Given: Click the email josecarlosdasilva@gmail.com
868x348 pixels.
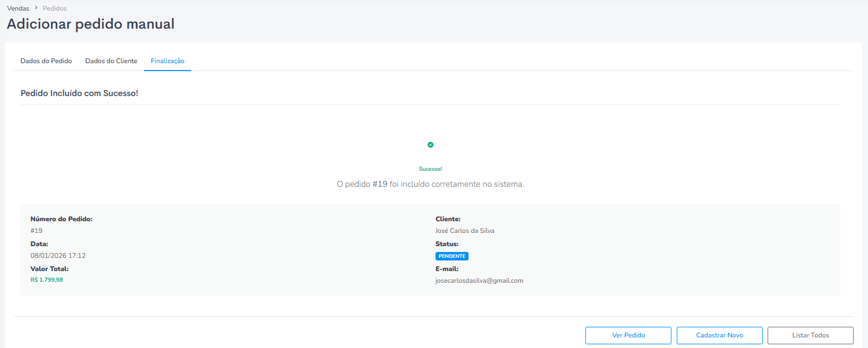Looking at the screenshot, I should 479,281.
